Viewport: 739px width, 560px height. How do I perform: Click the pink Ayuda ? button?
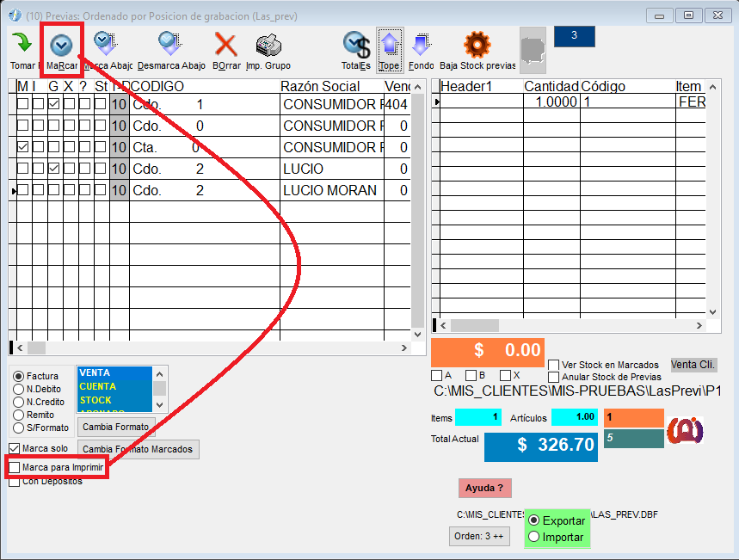(484, 488)
